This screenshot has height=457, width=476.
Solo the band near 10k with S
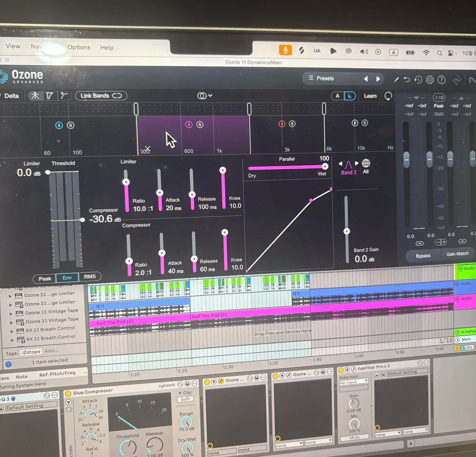click(x=365, y=123)
